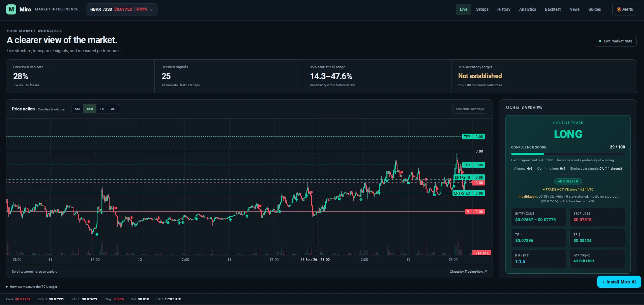Click the UTC 17:07 UTC clock
Screen dimensions: 644x305
(x=169, y=299)
